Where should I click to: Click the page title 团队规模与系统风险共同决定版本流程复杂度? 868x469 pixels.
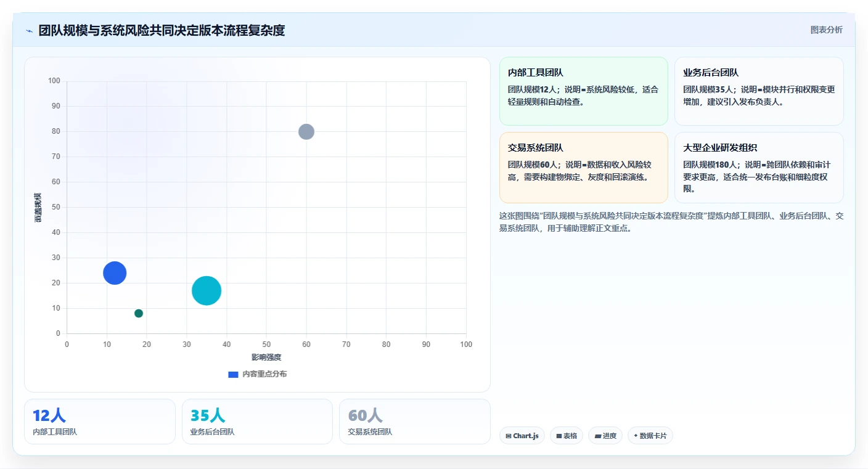pos(162,30)
